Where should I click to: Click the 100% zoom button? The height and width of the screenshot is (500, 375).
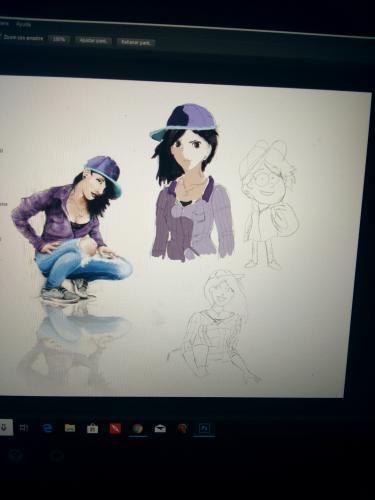point(59,39)
